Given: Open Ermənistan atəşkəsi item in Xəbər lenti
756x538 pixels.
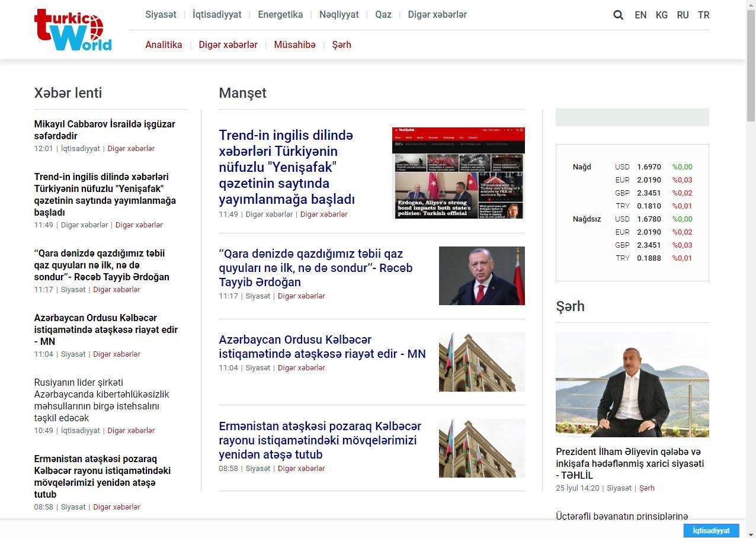Looking at the screenshot, I should tap(102, 476).
